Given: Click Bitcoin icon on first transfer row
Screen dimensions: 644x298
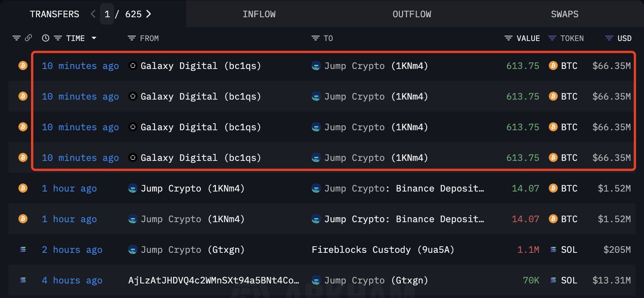Looking at the screenshot, I should pos(23,65).
